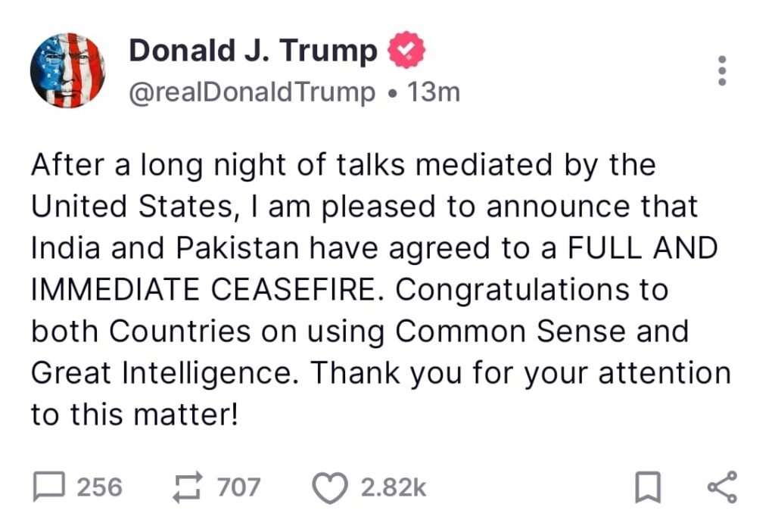Click "Great Intelligence" in the post text
The height and width of the screenshot is (532, 775).
[163, 373]
